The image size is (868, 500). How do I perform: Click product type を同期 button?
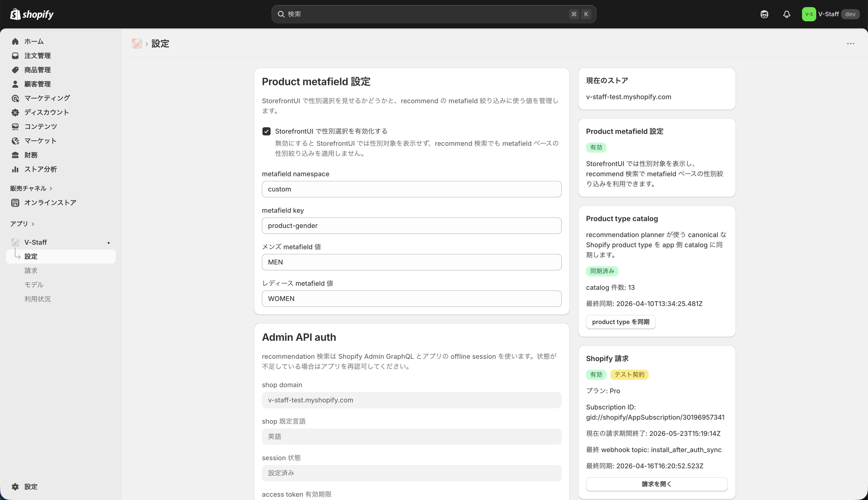click(621, 322)
